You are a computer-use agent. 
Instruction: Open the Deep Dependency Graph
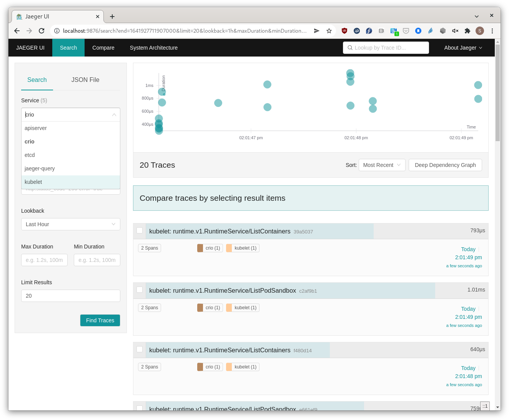tap(445, 165)
